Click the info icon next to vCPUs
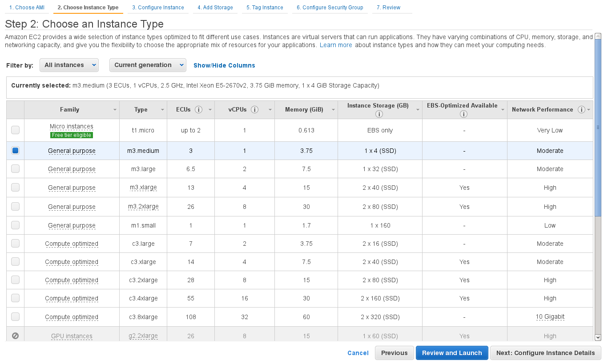 click(254, 110)
